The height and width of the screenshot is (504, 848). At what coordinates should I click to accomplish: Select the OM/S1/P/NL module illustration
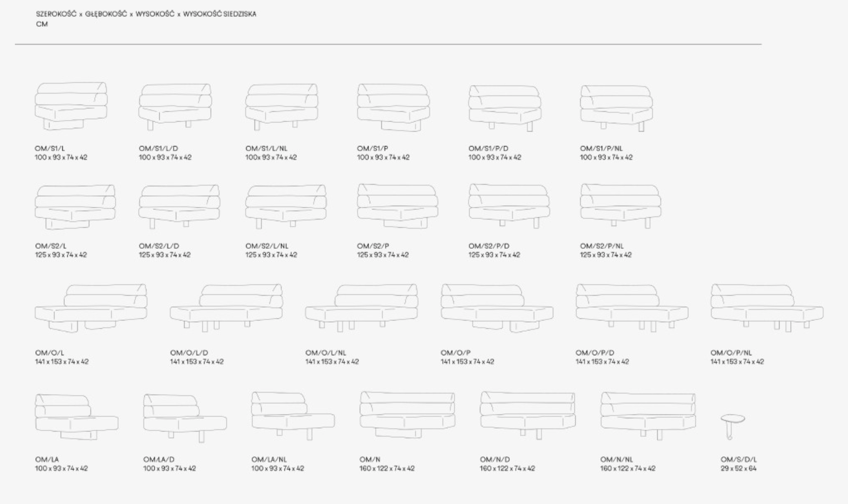(x=616, y=108)
